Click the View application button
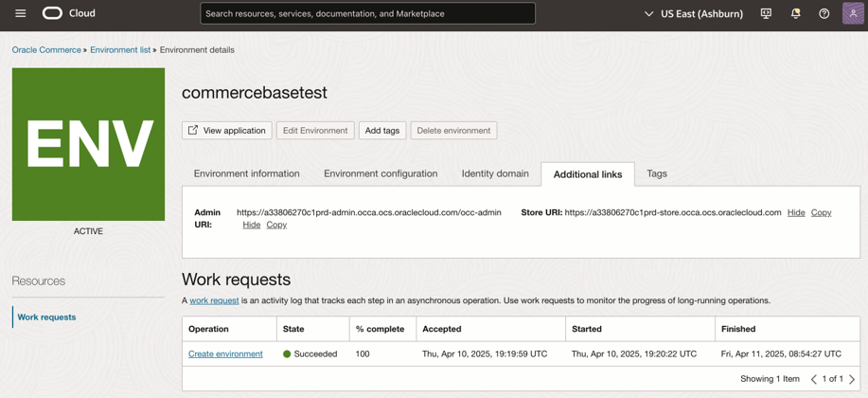This screenshot has width=868, height=398. tap(227, 130)
